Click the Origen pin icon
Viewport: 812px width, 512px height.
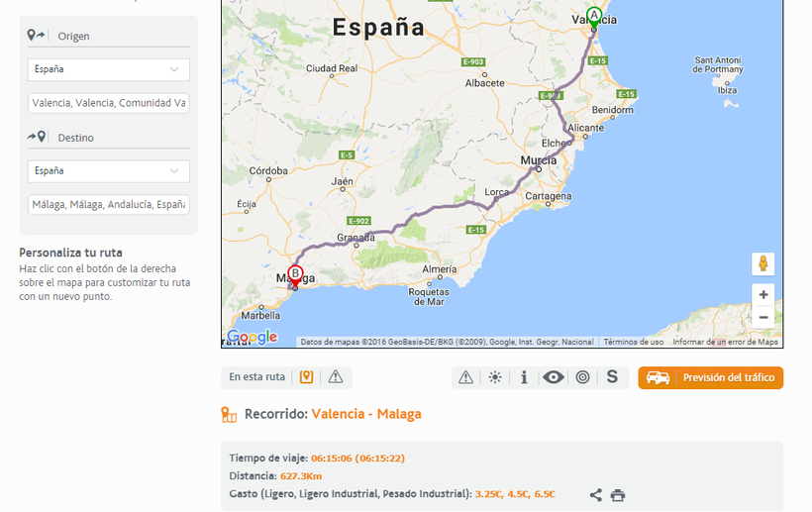[36, 36]
